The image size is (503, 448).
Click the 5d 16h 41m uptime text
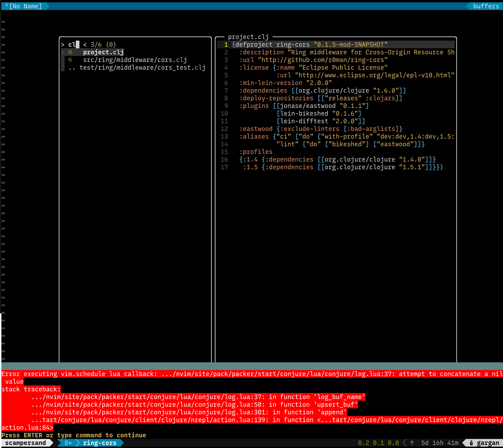[440, 443]
